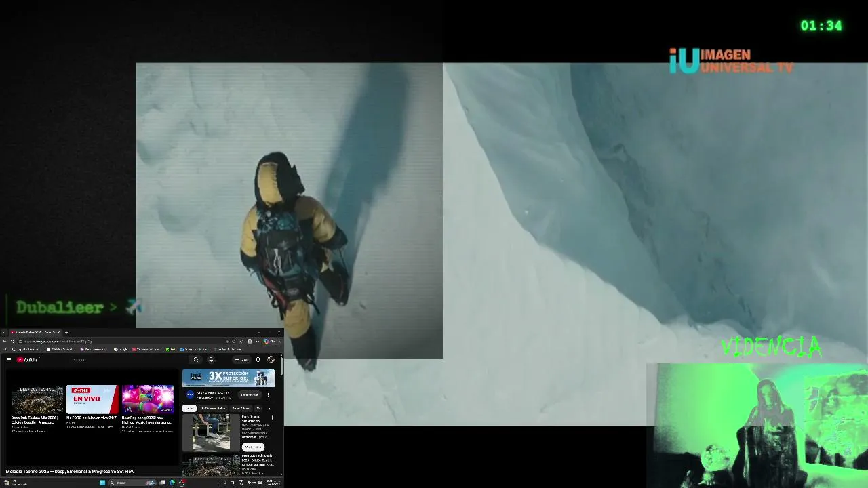
Task: Open a new browser tab
Action: [66, 332]
